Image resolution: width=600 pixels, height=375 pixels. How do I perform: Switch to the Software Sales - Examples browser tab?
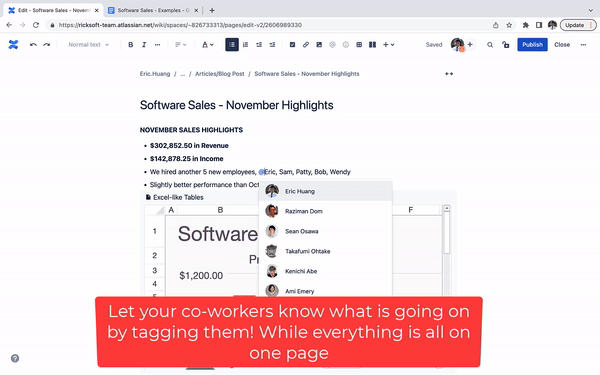pos(153,10)
